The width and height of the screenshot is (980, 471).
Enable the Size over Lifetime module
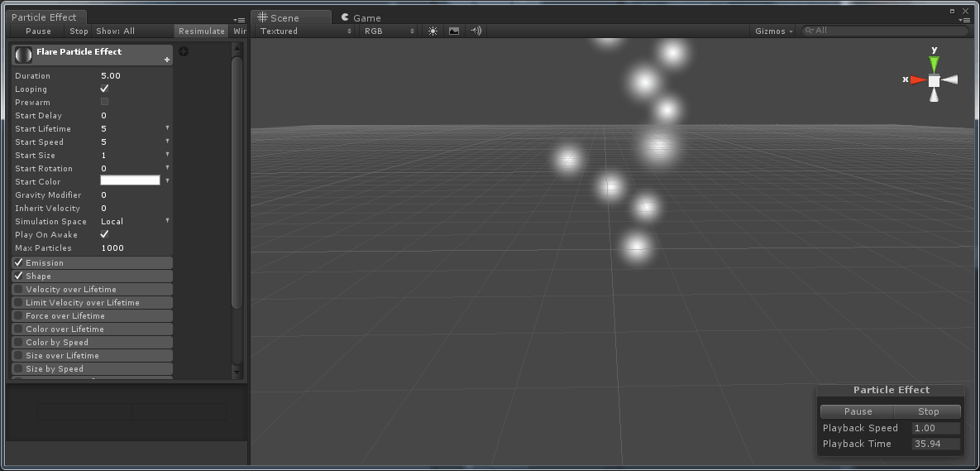pyautogui.click(x=18, y=355)
